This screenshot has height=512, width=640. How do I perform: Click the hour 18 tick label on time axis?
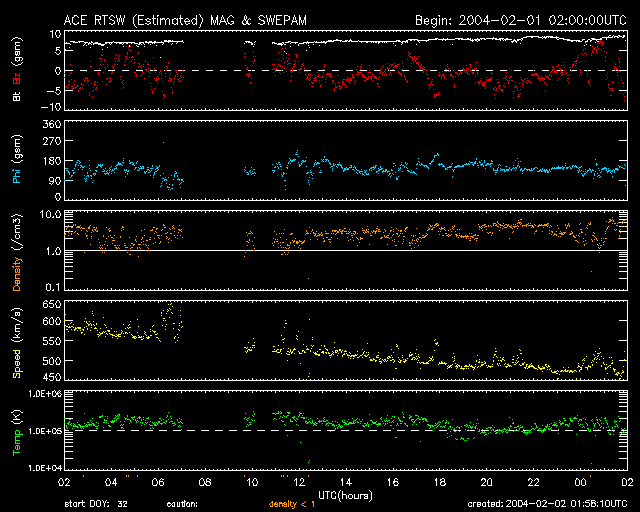click(439, 482)
